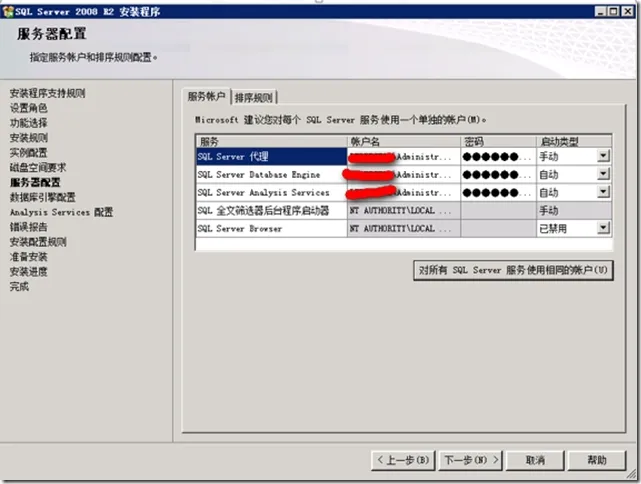Minimize the setup window

[x=600, y=11]
